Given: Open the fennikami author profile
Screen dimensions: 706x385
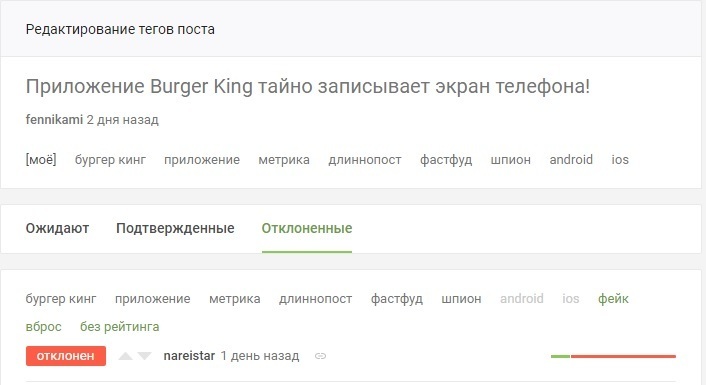Looking at the screenshot, I should pyautogui.click(x=54, y=120).
